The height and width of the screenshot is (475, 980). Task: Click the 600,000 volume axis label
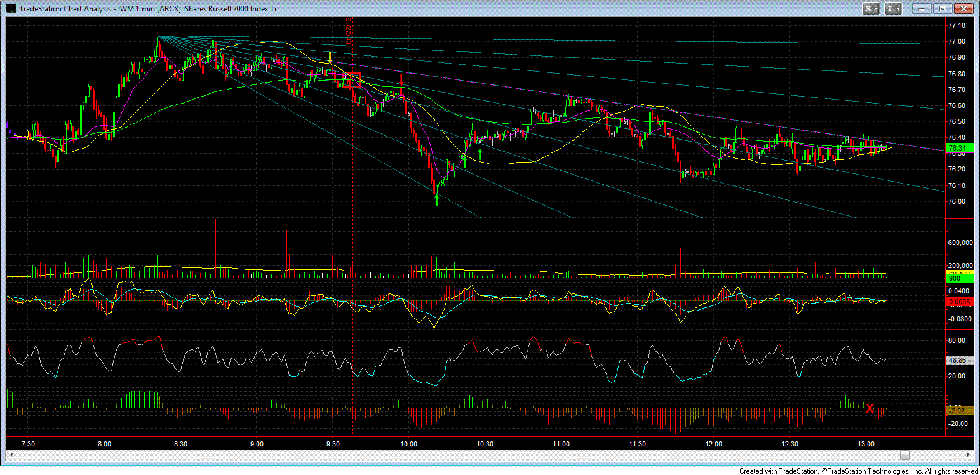960,243
